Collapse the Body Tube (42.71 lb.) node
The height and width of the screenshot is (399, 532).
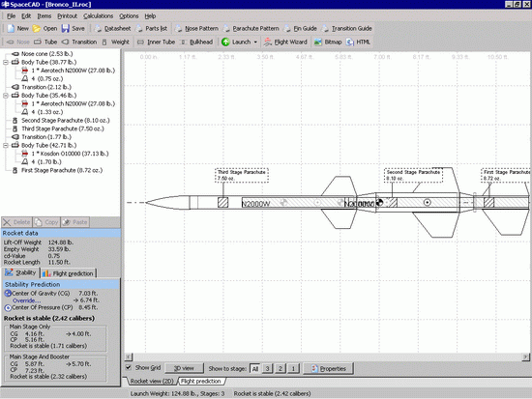point(6,145)
